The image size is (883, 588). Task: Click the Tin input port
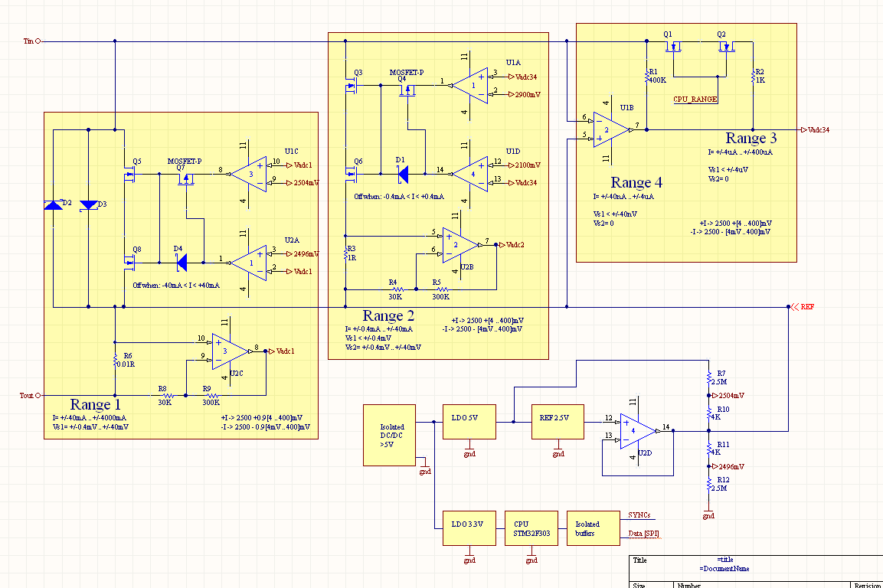coord(32,41)
